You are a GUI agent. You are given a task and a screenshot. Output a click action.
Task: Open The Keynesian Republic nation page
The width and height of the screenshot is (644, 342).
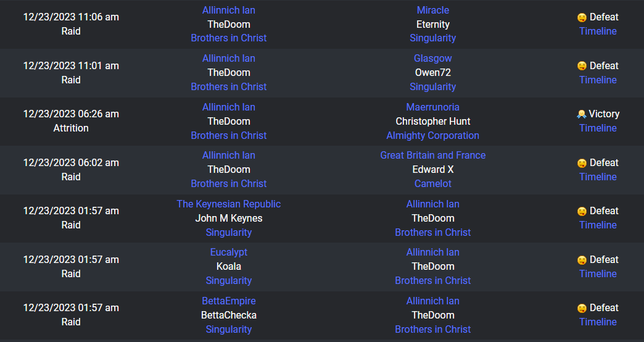click(x=229, y=204)
